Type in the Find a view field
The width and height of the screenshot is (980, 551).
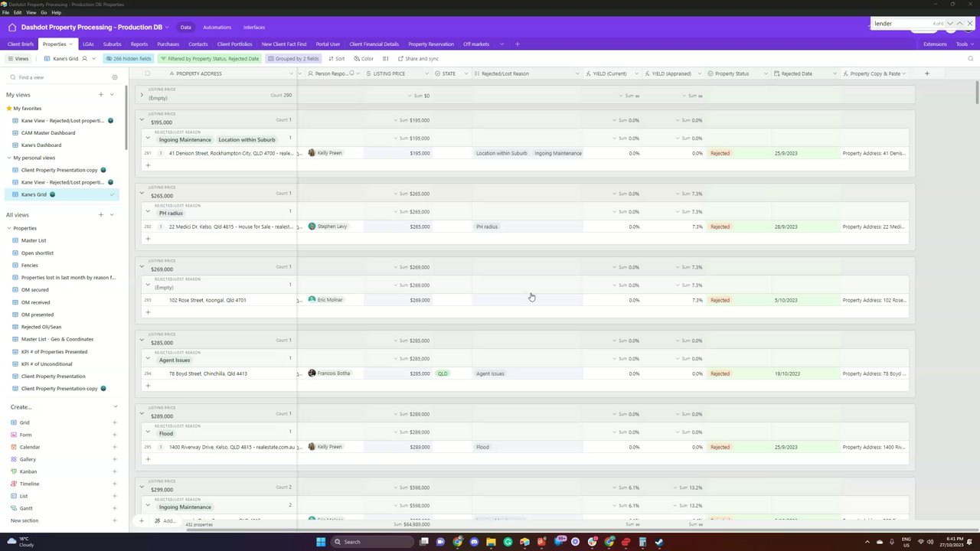[63, 77]
